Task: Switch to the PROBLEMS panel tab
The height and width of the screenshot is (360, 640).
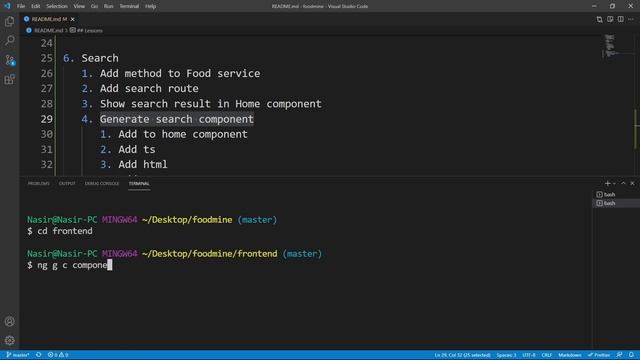Action: coord(39,184)
